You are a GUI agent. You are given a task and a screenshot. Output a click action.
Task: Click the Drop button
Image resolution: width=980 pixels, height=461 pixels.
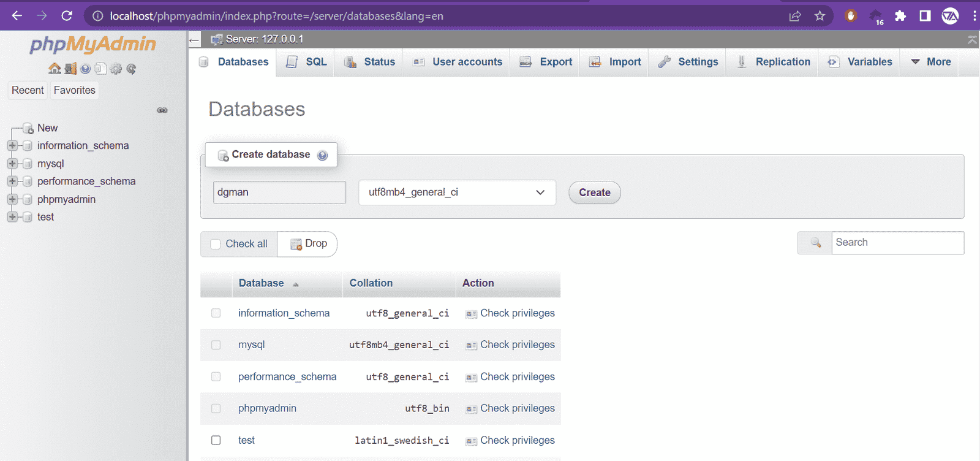308,244
